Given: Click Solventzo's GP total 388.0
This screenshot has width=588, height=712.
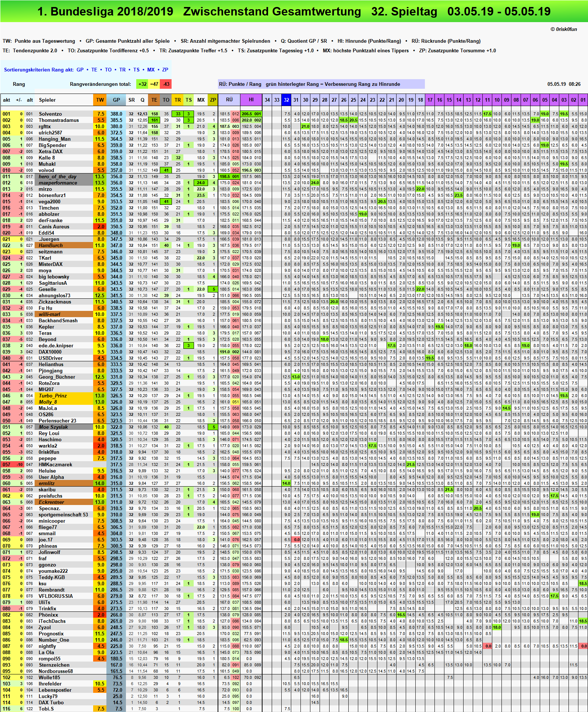Looking at the screenshot, I should (116, 114).
